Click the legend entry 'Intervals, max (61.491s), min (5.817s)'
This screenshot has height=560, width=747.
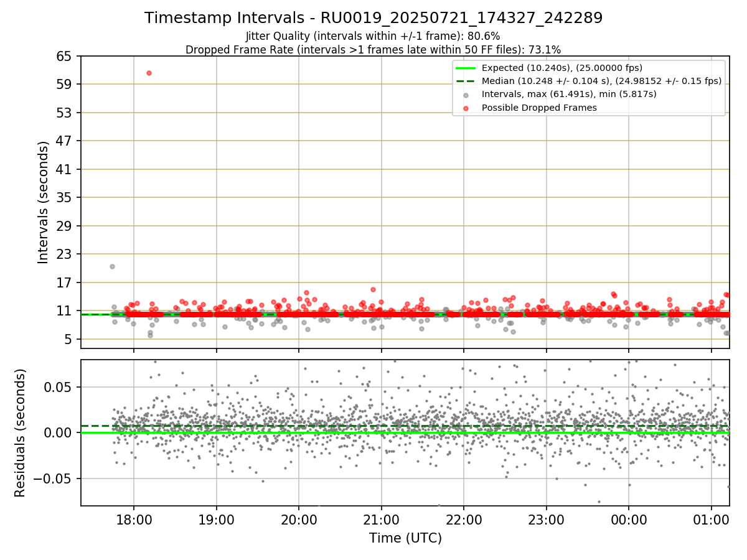point(569,94)
